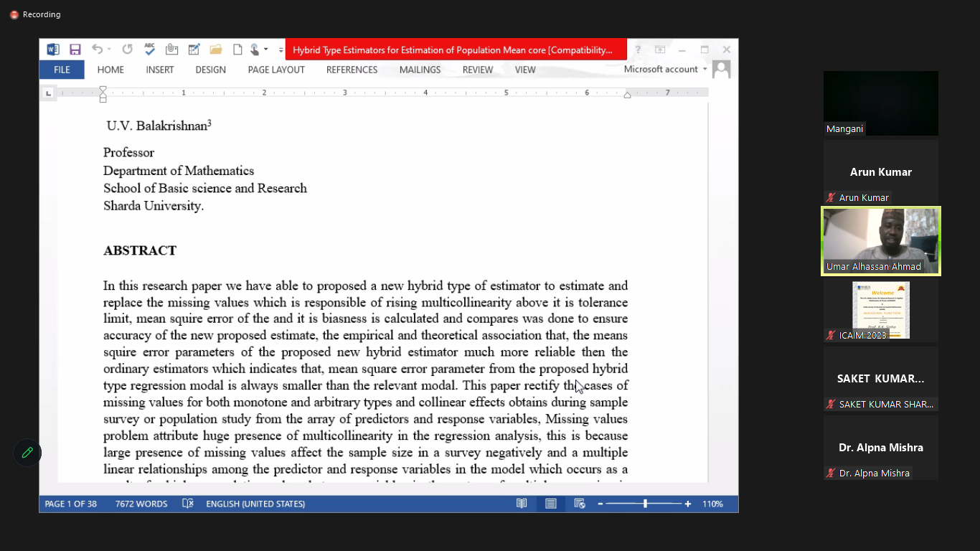Expand the Microsoft account dropdown
The height and width of the screenshot is (551, 980).
(705, 70)
